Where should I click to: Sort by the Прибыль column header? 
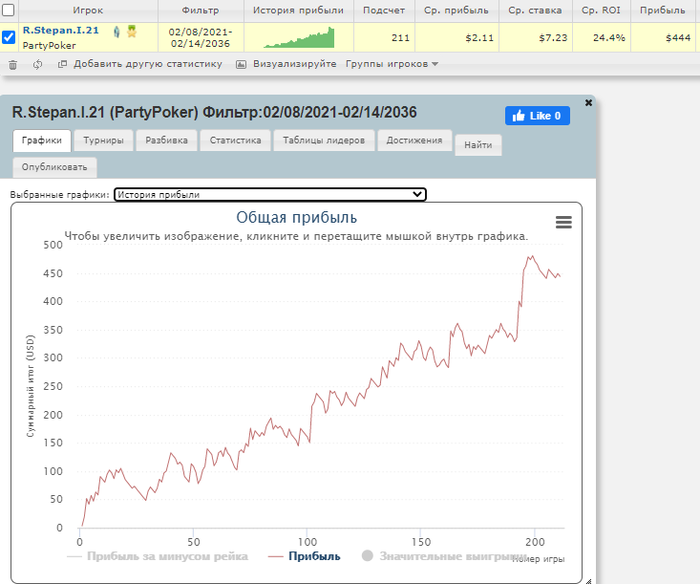point(663,10)
